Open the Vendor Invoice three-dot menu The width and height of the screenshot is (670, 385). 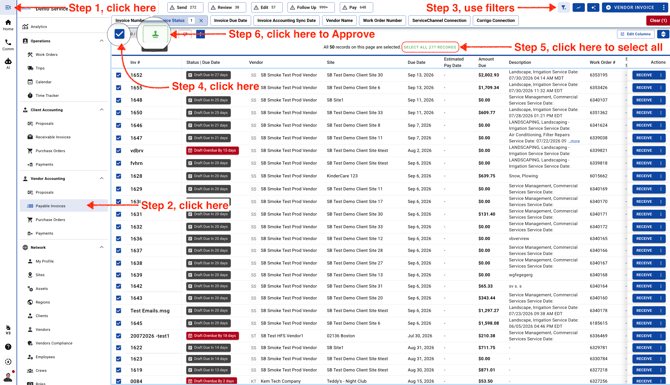(x=663, y=7)
